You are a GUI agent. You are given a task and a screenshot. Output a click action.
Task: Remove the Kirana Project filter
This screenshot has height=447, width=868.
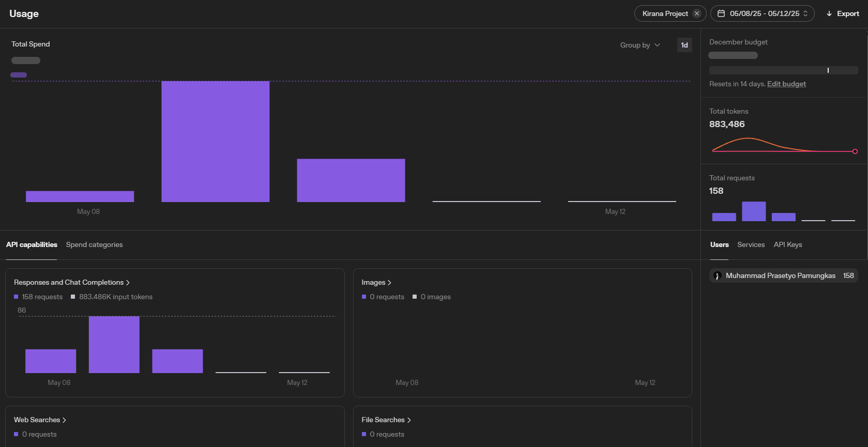point(697,13)
